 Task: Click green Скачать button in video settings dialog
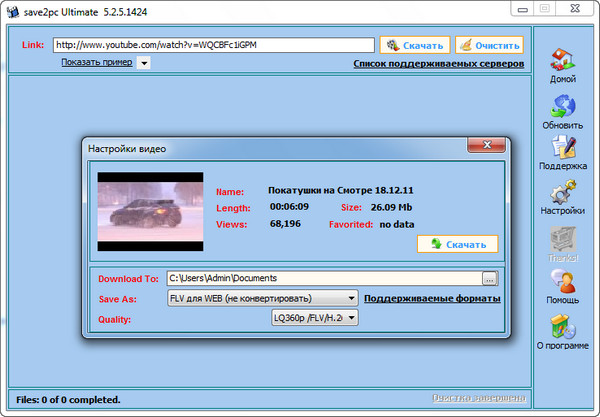click(457, 244)
